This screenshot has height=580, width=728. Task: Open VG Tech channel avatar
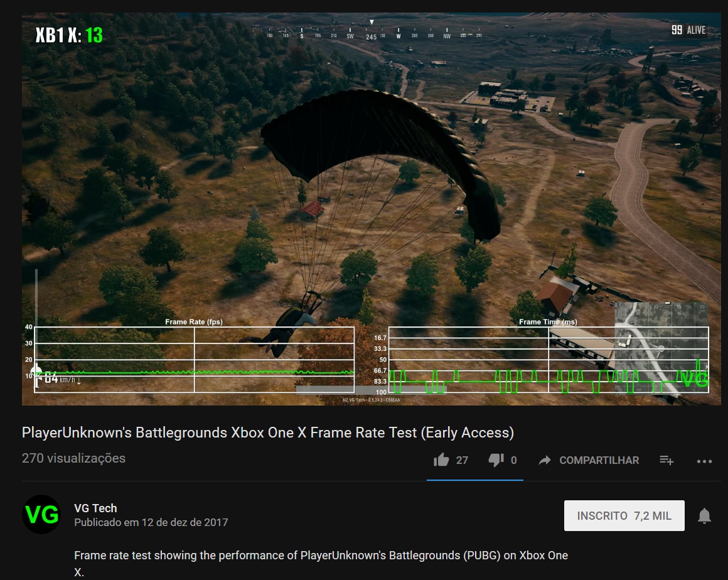click(41, 515)
